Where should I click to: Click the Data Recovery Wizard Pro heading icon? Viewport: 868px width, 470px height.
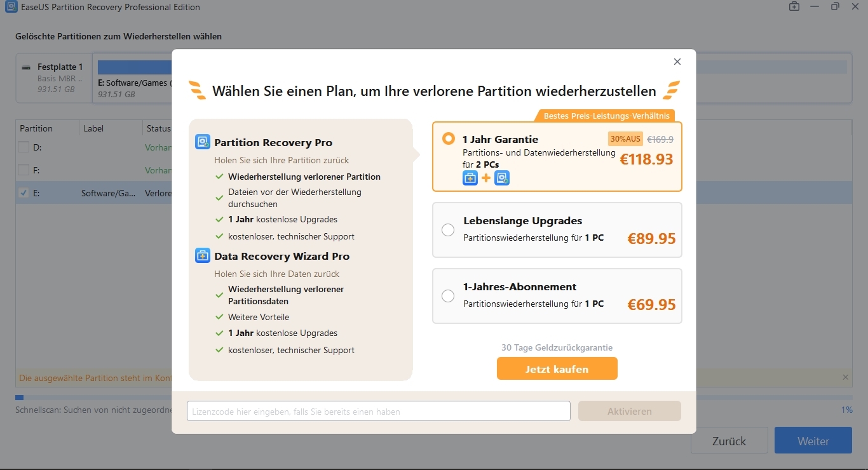(x=203, y=256)
